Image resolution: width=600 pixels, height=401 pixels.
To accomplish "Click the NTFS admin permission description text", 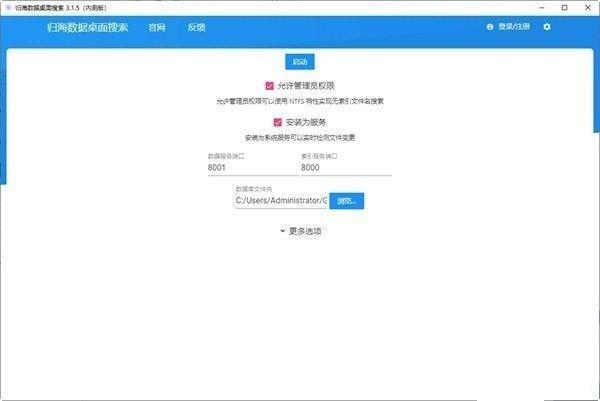I will tap(299, 101).
